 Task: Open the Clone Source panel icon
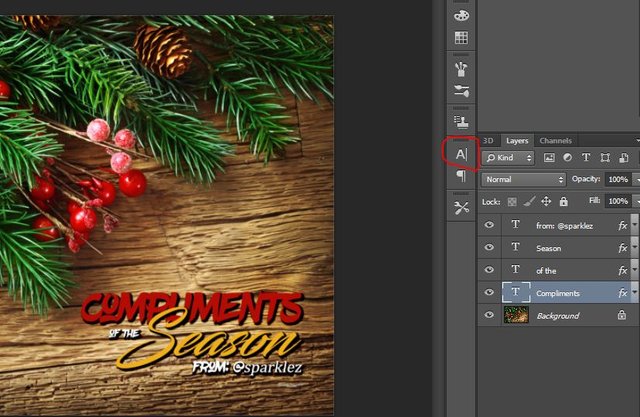(461, 121)
